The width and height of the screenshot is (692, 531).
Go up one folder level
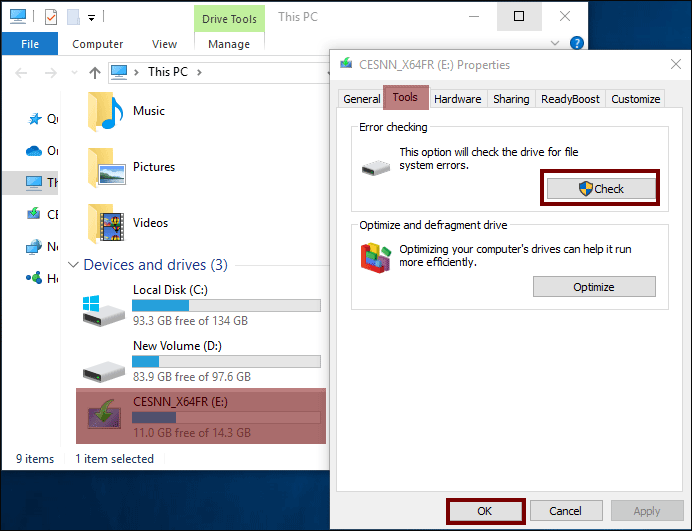pyautogui.click(x=94, y=72)
